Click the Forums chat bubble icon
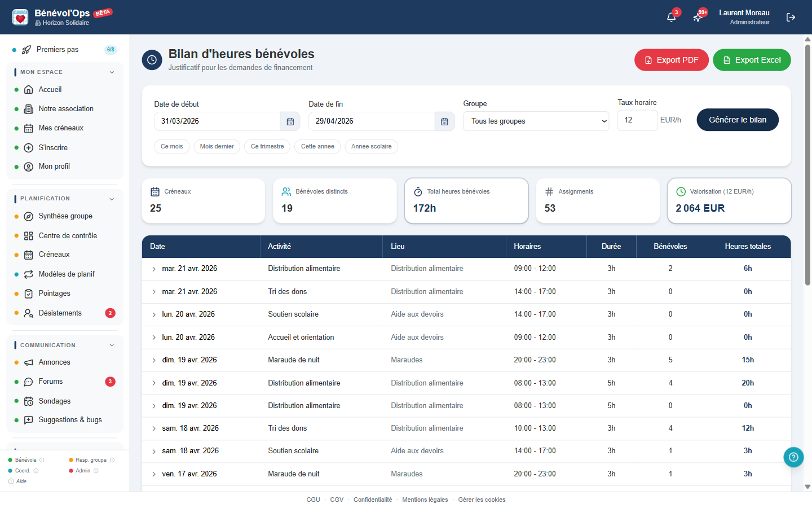 29,382
